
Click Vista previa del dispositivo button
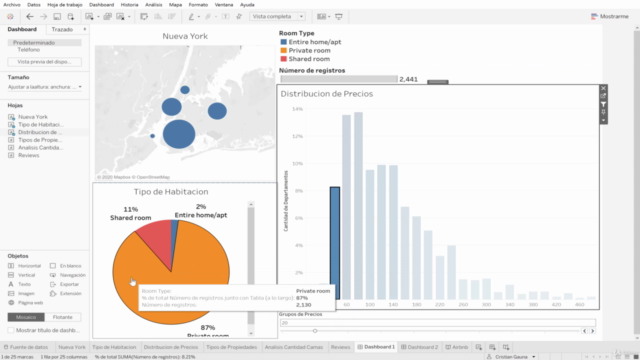pos(44,62)
